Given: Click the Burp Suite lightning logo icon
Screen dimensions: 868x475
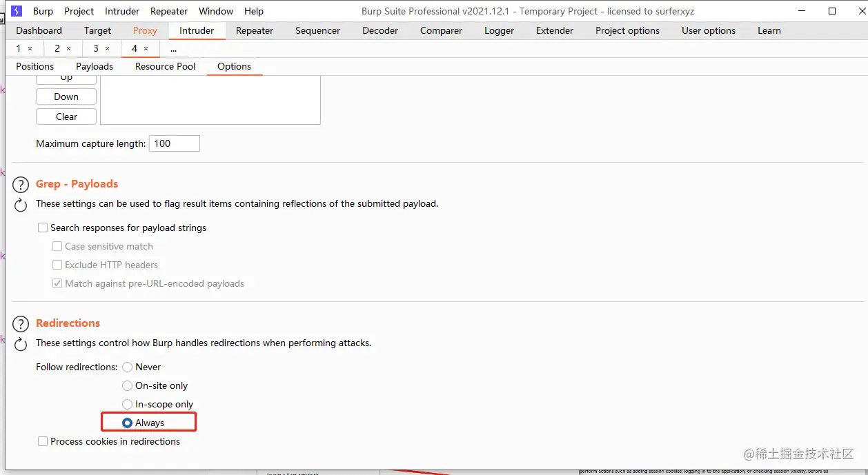Looking at the screenshot, I should 17,11.
